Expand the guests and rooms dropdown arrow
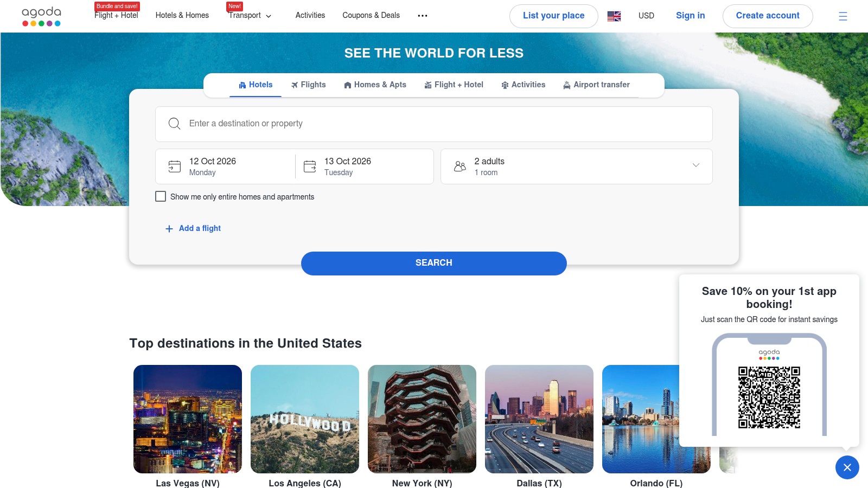Screen dimensions: 868x488 (696, 165)
